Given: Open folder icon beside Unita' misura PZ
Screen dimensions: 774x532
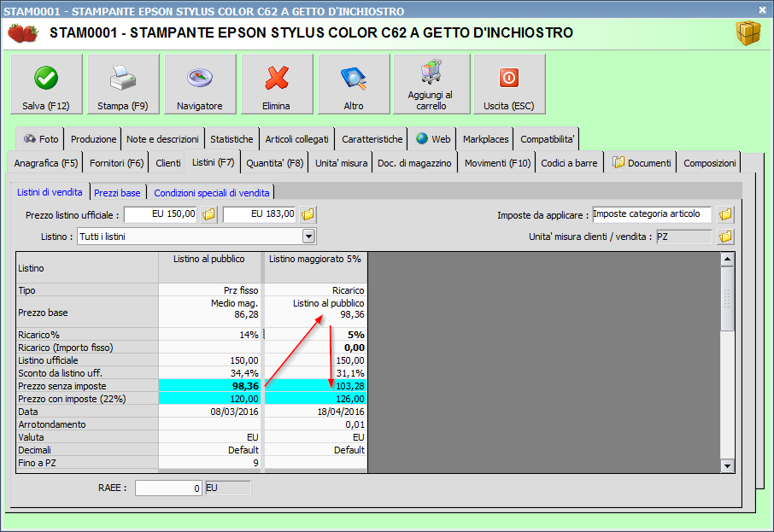Looking at the screenshot, I should click(725, 237).
